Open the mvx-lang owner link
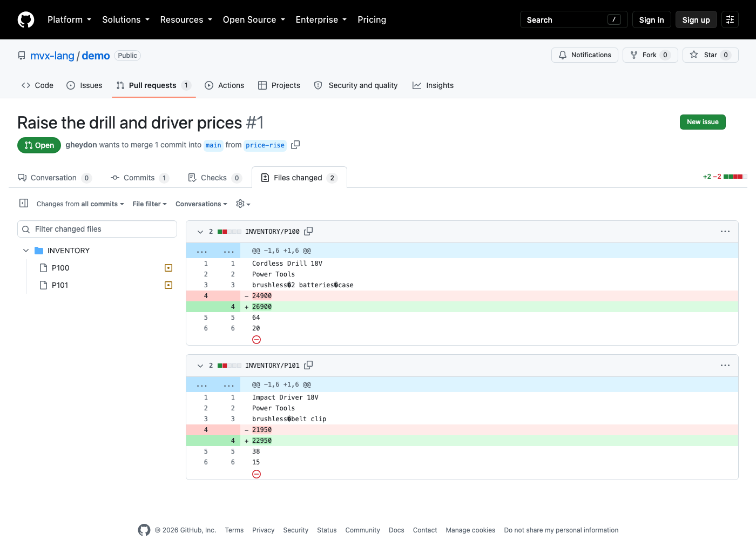The width and height of the screenshot is (756, 540). [52, 56]
